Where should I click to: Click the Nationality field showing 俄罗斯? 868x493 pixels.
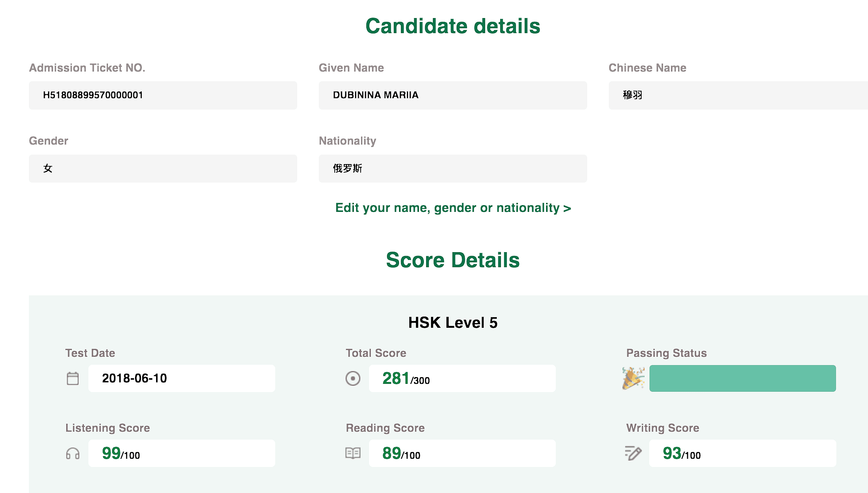tap(453, 169)
